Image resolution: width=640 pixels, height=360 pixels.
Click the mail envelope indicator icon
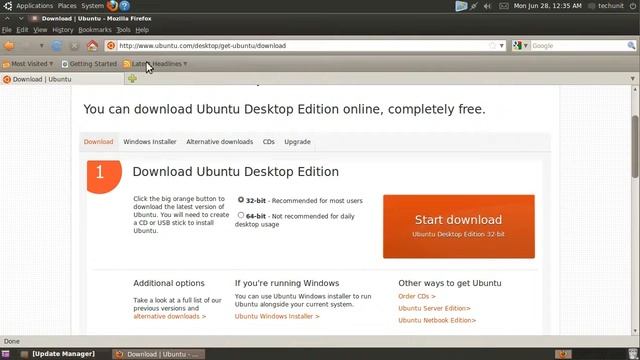coord(504,6)
